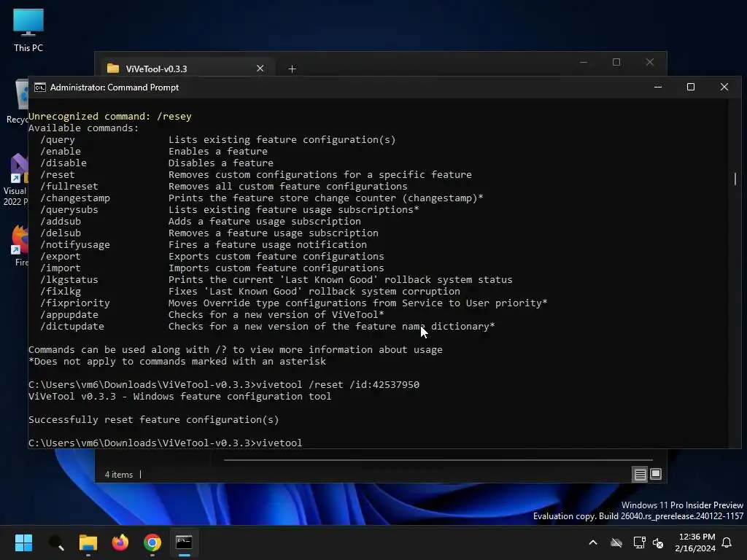The image size is (747, 560).
Task: Open the Windows Start menu
Action: tap(23, 542)
